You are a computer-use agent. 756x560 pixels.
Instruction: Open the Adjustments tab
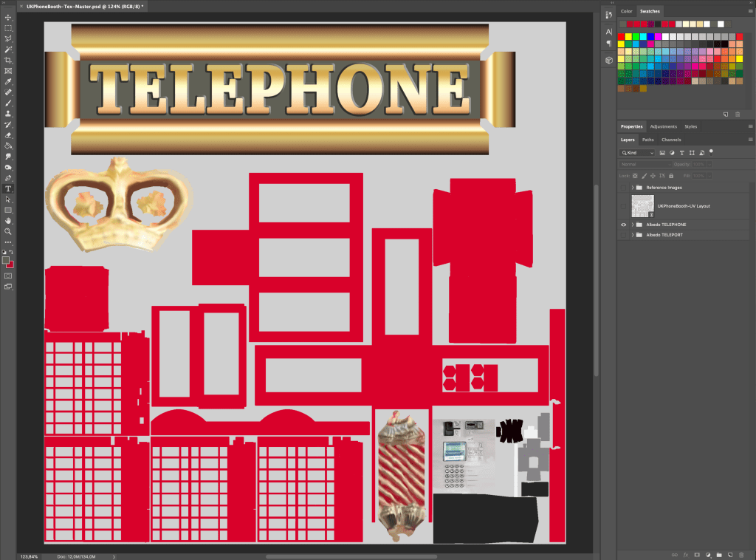point(663,126)
